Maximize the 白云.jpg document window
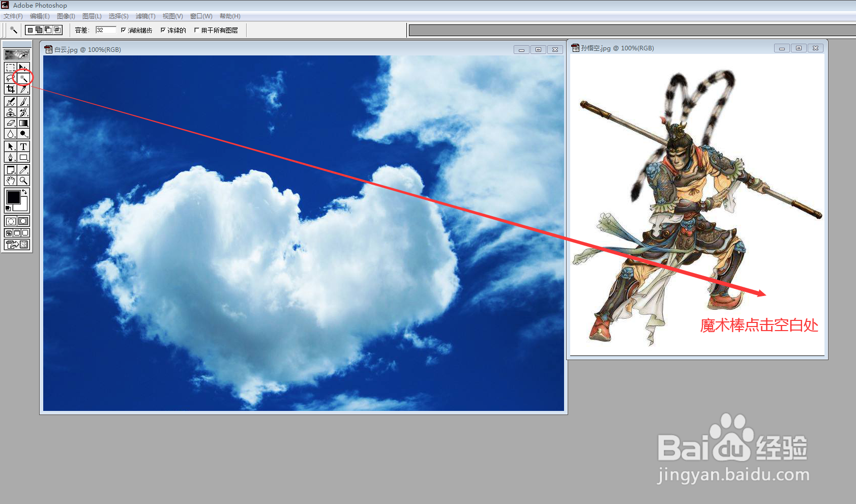The image size is (856, 504). [538, 49]
